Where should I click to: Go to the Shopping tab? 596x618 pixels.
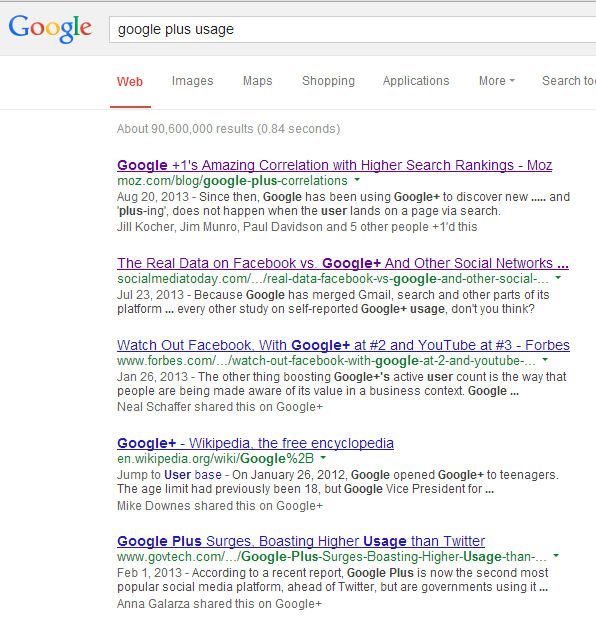click(328, 81)
